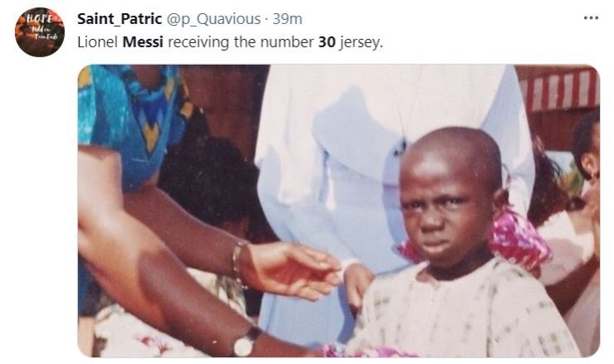Select the phrase receiving the number
This screenshot has height=364, width=614.
pyautogui.click(x=241, y=42)
